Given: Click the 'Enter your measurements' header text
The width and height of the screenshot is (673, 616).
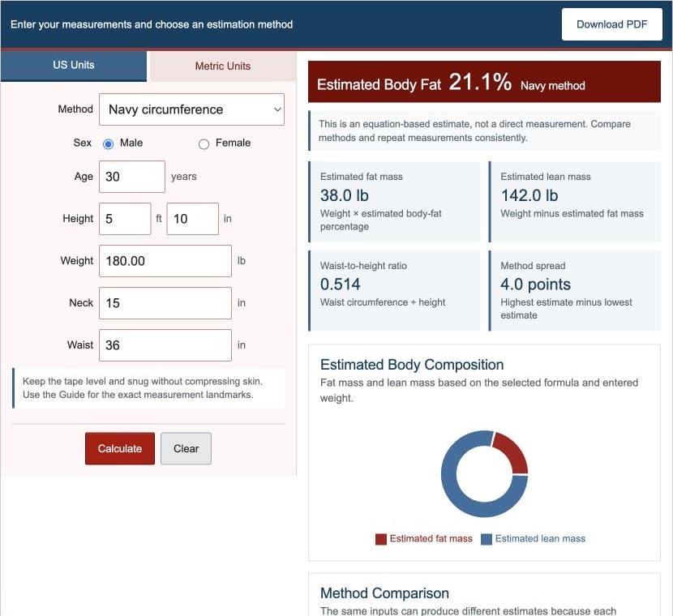Looking at the screenshot, I should click(x=152, y=24).
